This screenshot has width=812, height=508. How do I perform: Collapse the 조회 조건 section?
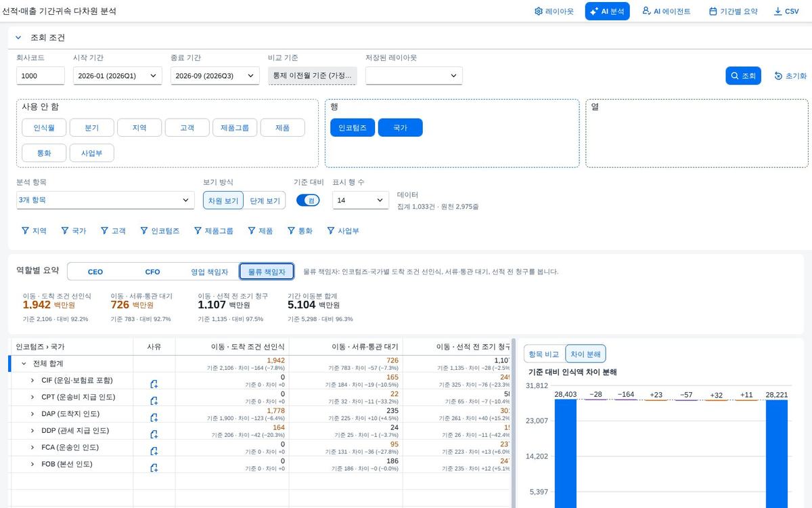click(x=18, y=38)
